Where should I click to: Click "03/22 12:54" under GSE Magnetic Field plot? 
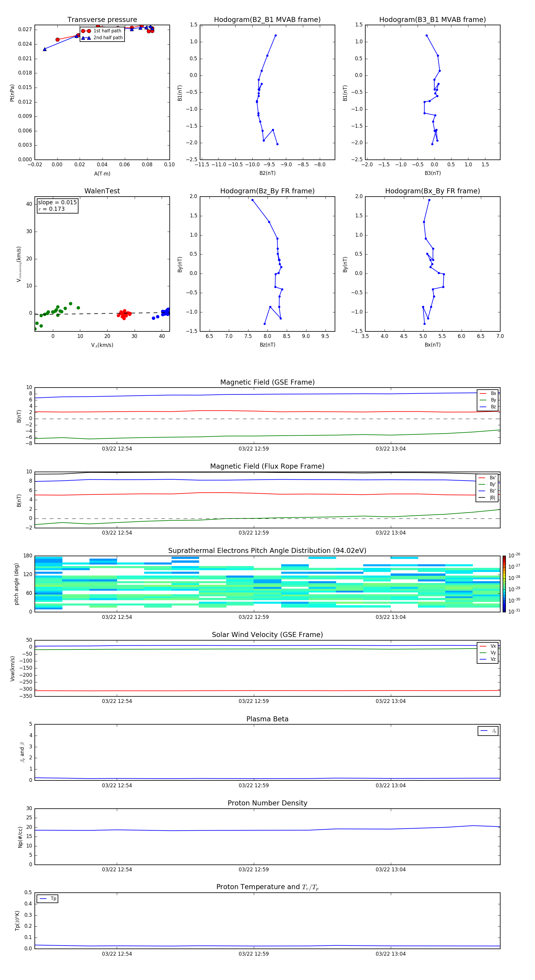117,449
